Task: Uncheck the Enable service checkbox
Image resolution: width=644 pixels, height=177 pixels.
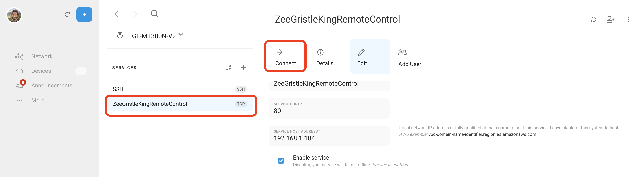Action: coord(281,161)
